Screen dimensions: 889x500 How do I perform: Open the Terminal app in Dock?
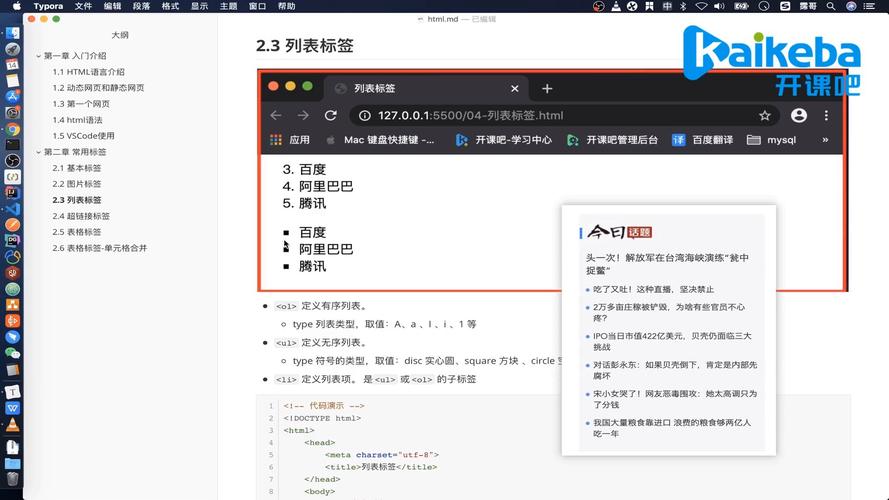(x=12, y=145)
